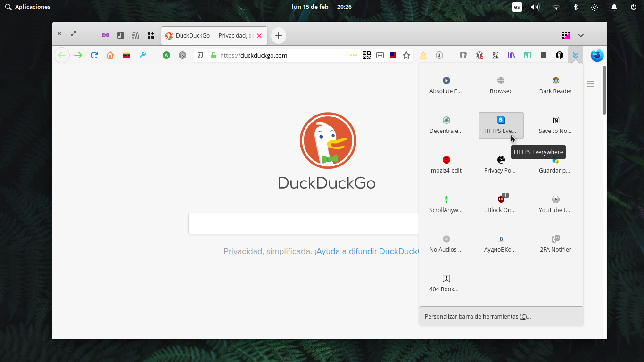
Task: Open the Absolute Enable extension
Action: tap(446, 86)
